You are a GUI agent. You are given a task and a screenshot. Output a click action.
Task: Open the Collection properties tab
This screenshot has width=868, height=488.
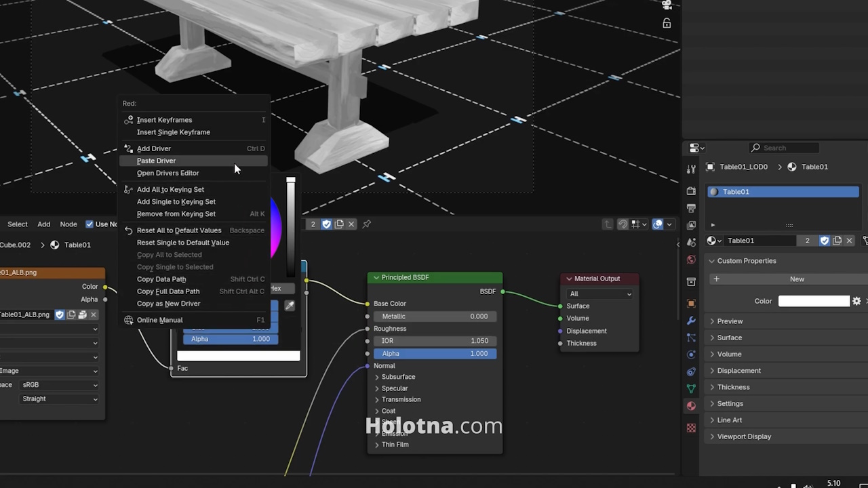pos(691,281)
